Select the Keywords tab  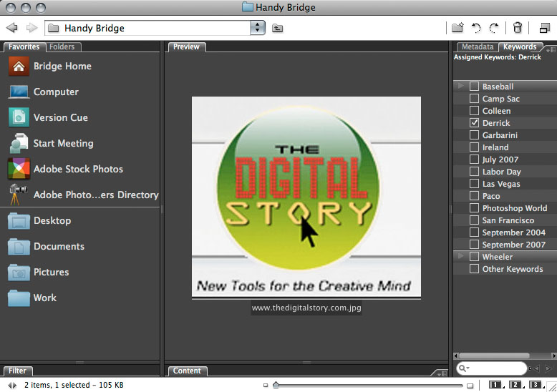[520, 47]
